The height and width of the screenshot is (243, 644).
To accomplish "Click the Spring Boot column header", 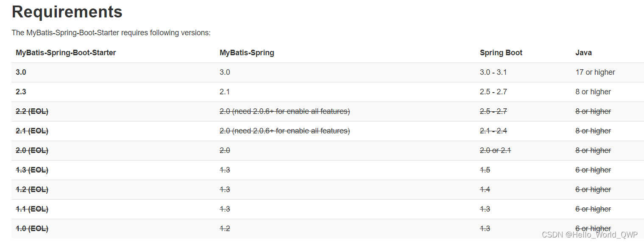I will pos(501,53).
